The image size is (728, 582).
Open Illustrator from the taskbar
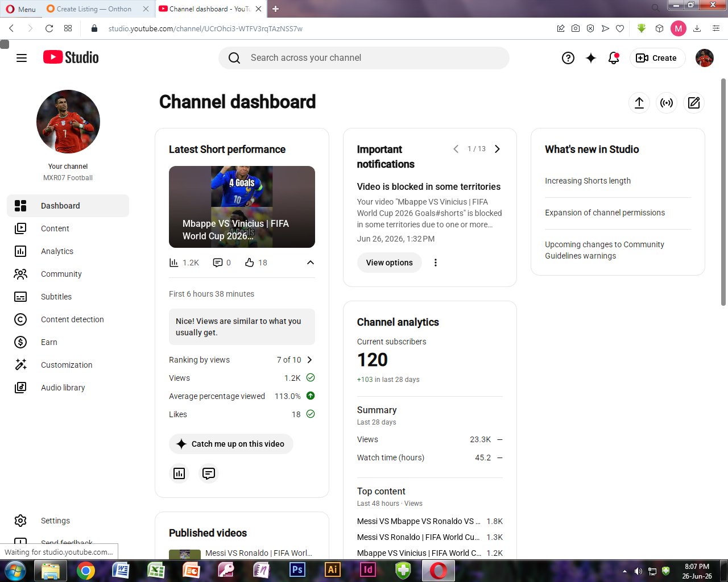[x=332, y=570]
